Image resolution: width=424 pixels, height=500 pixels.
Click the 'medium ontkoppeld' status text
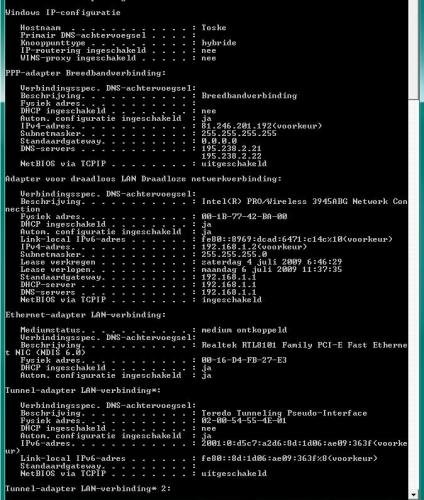pos(244,330)
